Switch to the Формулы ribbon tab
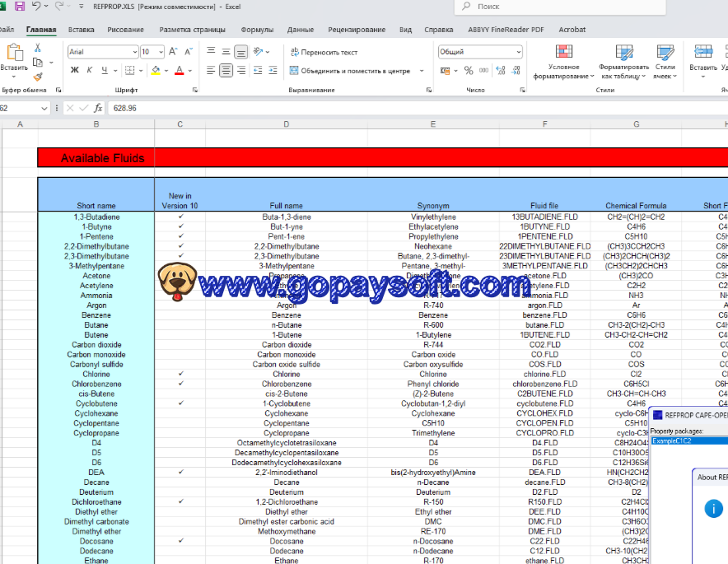 pos(256,30)
